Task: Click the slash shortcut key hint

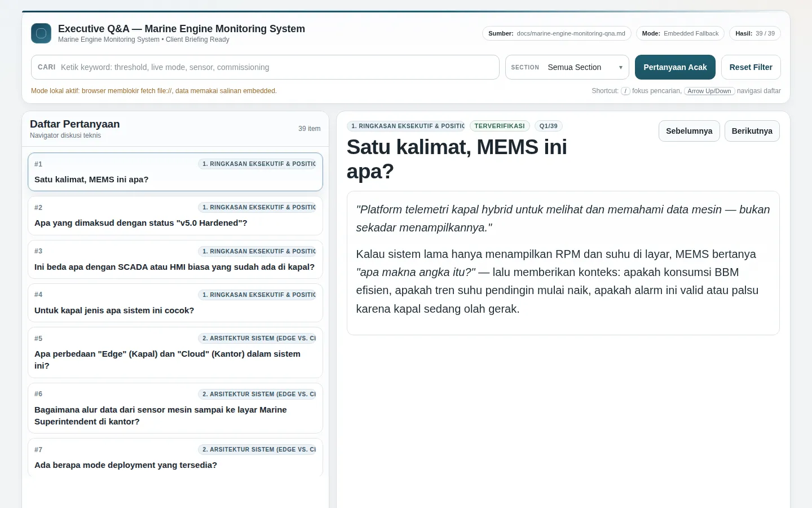Action: pos(625,91)
